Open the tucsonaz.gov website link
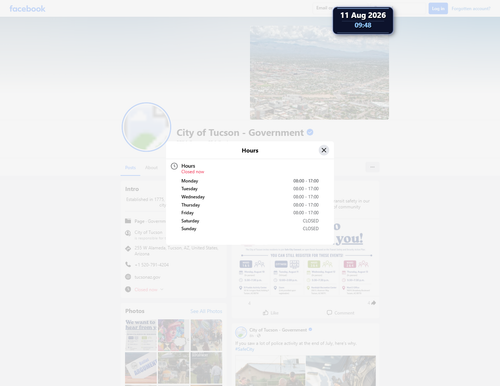500x386 pixels. pos(147,277)
